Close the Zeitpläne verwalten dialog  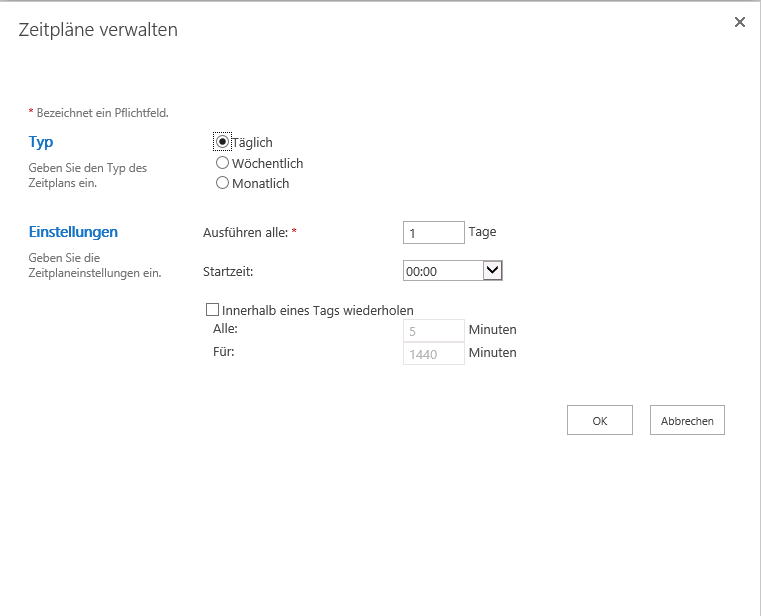click(x=739, y=22)
